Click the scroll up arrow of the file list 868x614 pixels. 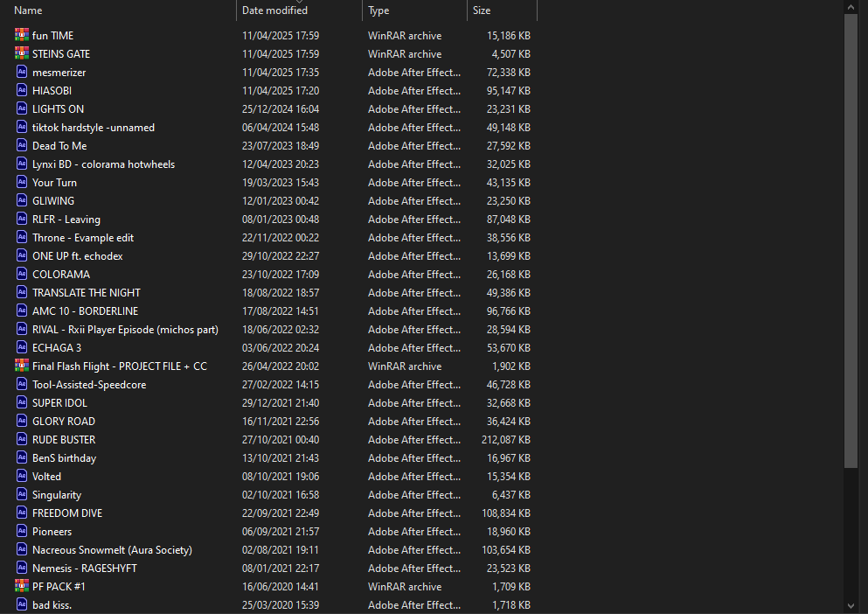click(851, 7)
